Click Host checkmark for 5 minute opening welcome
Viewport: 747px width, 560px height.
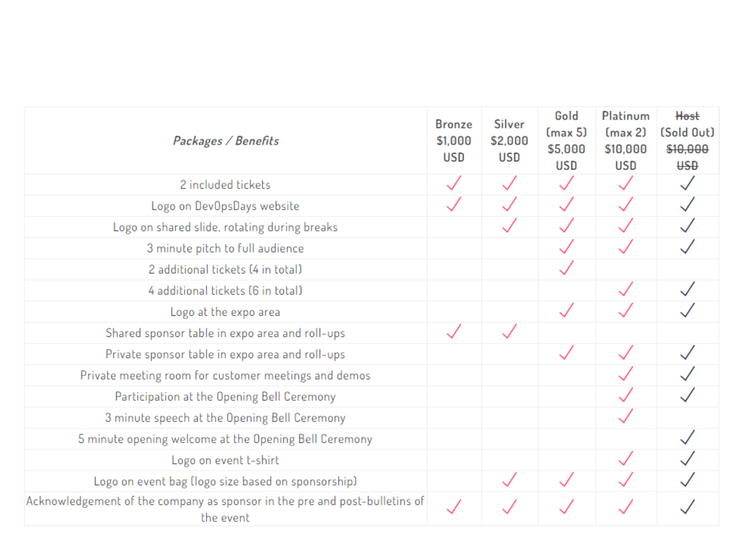pos(687,437)
